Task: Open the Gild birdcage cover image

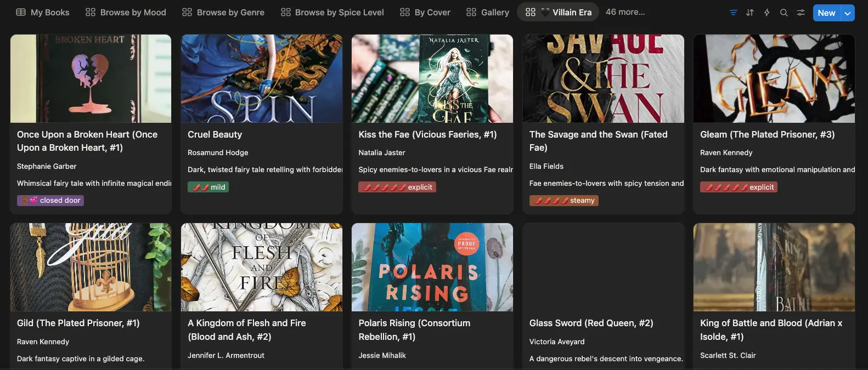Action: pos(91,267)
